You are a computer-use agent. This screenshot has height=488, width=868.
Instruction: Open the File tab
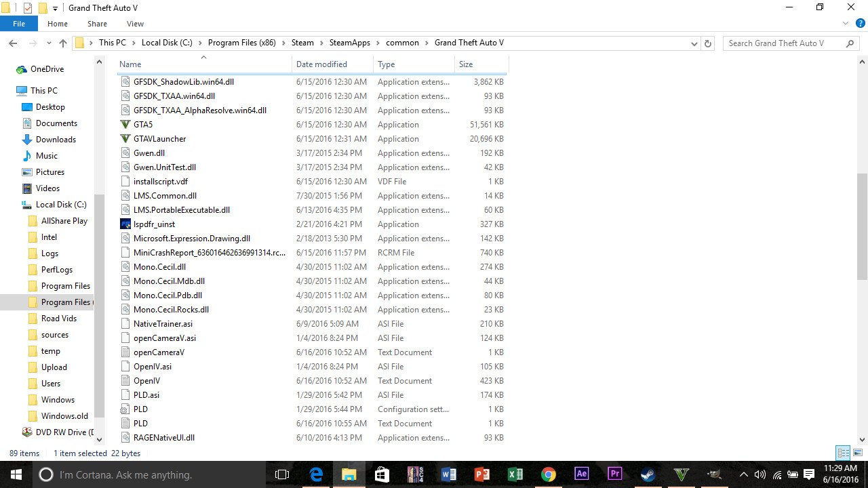pyautogui.click(x=19, y=24)
